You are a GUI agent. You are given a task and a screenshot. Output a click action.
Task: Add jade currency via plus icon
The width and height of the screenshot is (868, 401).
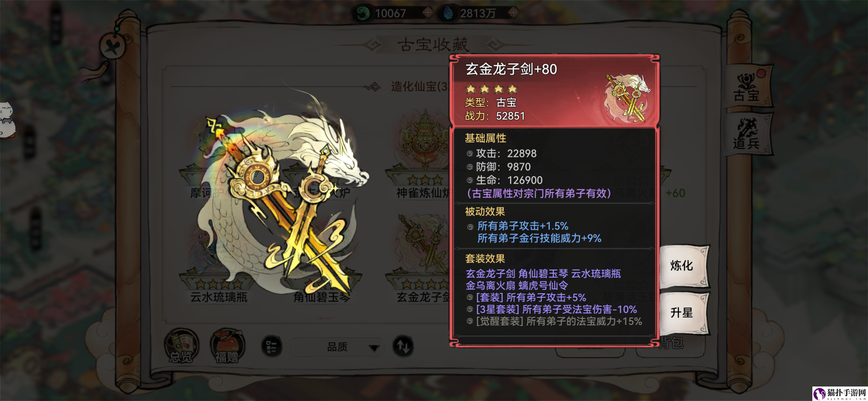428,13
